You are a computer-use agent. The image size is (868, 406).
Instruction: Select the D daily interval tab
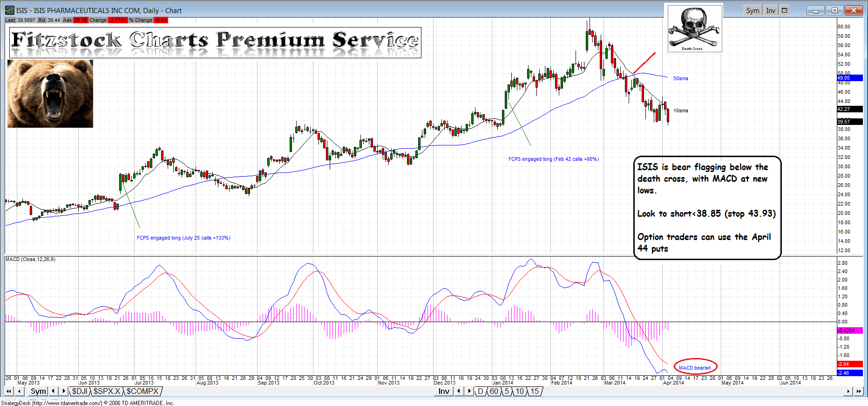click(481, 392)
